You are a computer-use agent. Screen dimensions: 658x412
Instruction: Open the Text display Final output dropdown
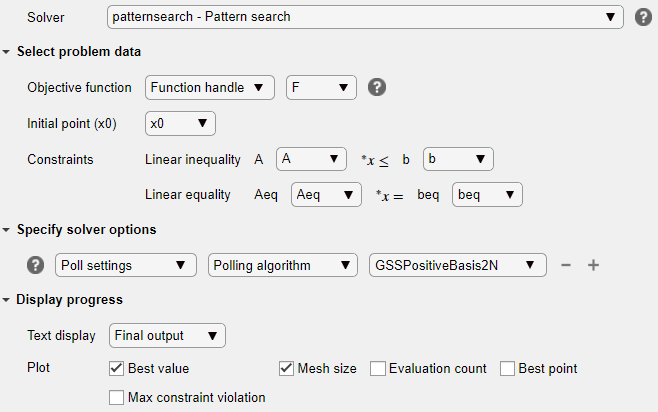[x=167, y=334]
